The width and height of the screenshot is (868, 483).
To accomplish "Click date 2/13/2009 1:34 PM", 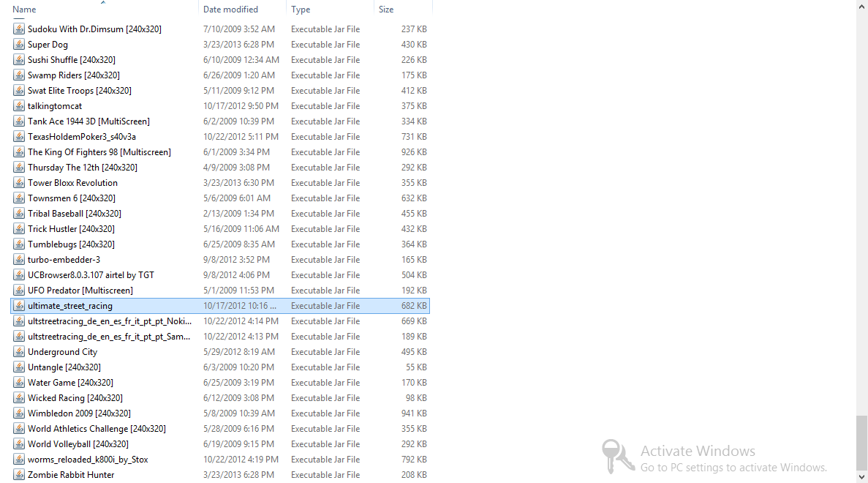I will point(238,213).
